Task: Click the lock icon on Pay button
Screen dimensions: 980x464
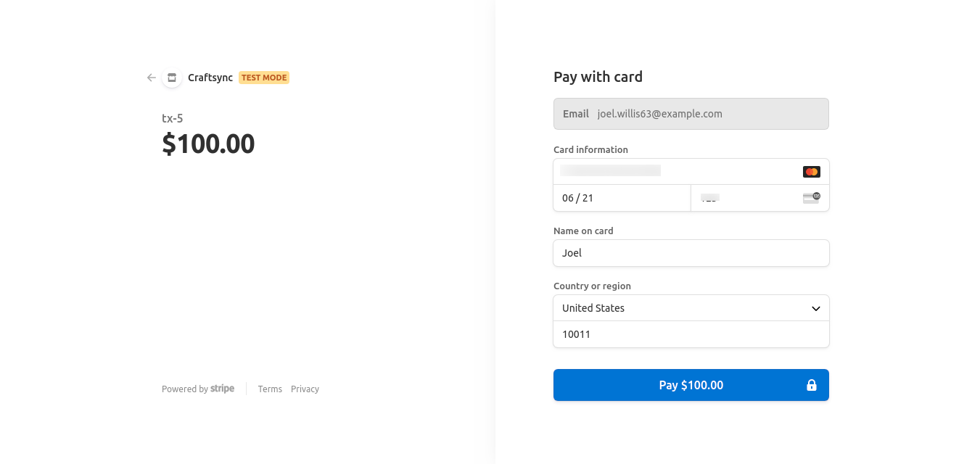Action: point(812,386)
